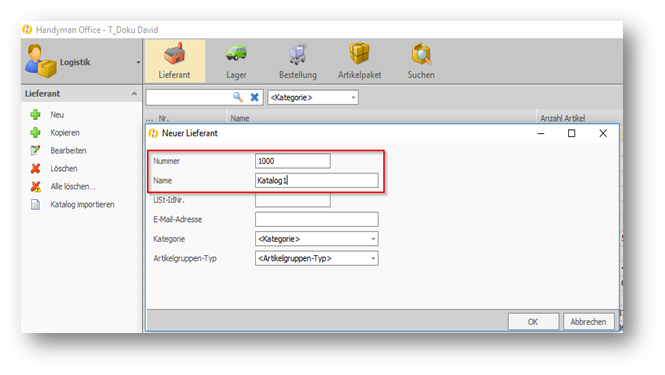The image size is (665, 375).
Task: Click into the USt-IdNr. field
Action: [x=293, y=200]
